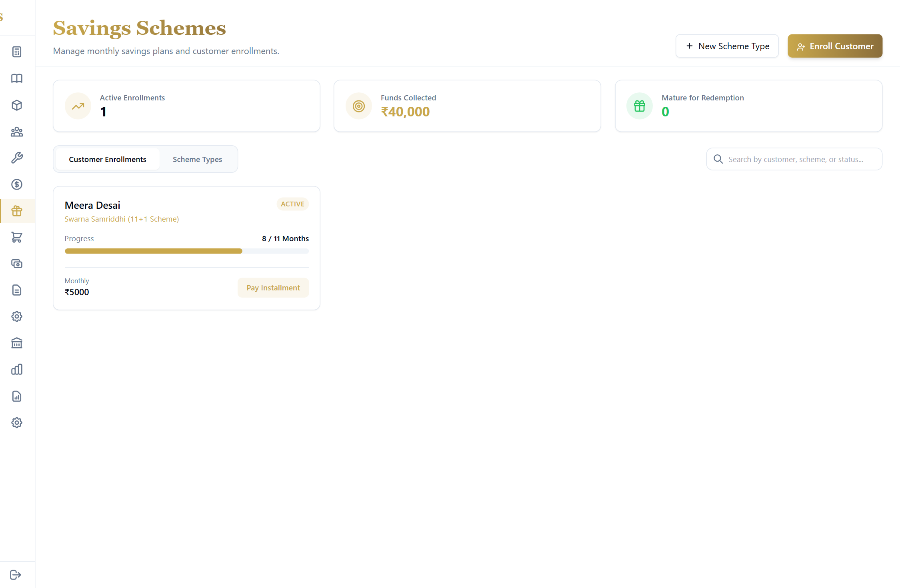
Task: Open the dollar coin icon in sidebar
Action: point(17,184)
